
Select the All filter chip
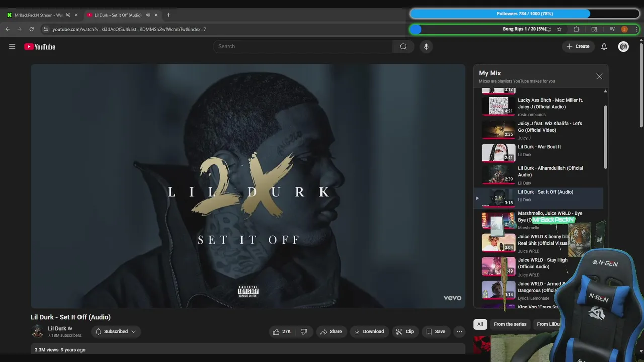pyautogui.click(x=480, y=324)
